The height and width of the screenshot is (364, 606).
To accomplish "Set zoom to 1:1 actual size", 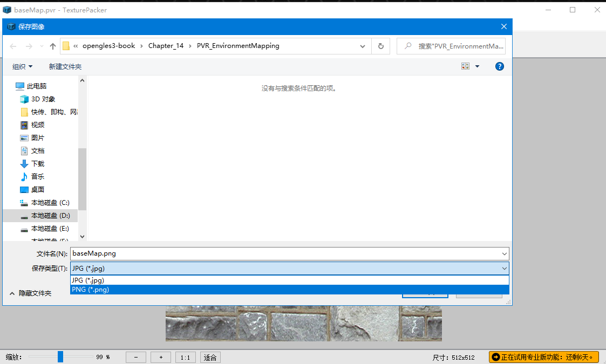I will [x=185, y=357].
